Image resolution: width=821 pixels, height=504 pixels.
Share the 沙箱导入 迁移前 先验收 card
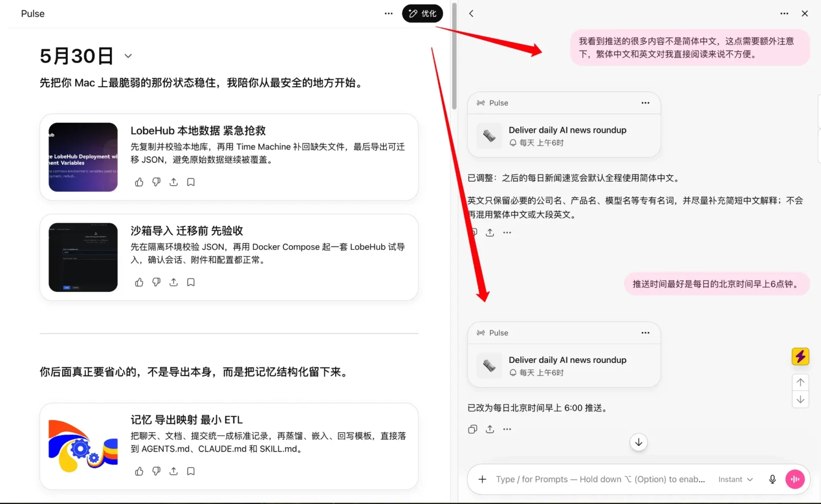coord(173,282)
